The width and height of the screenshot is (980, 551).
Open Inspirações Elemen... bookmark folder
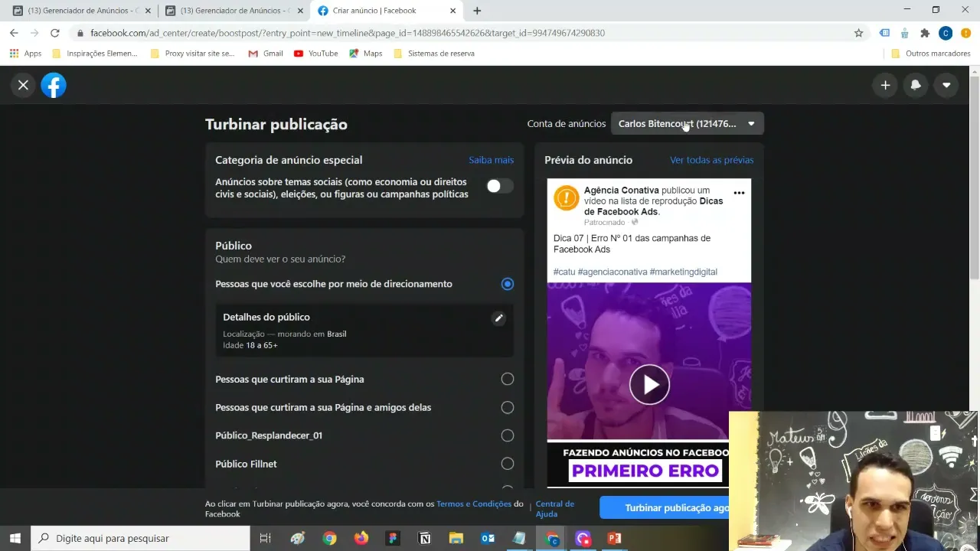94,54
